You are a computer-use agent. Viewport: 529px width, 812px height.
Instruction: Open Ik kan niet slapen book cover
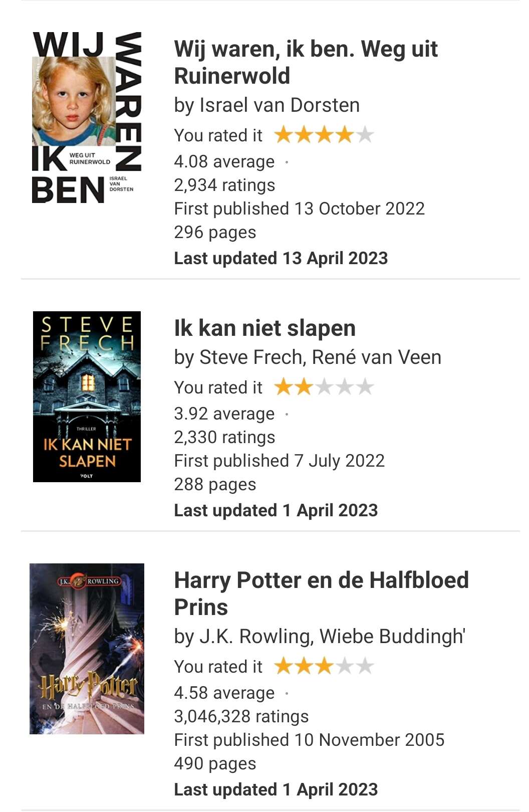coord(87,396)
